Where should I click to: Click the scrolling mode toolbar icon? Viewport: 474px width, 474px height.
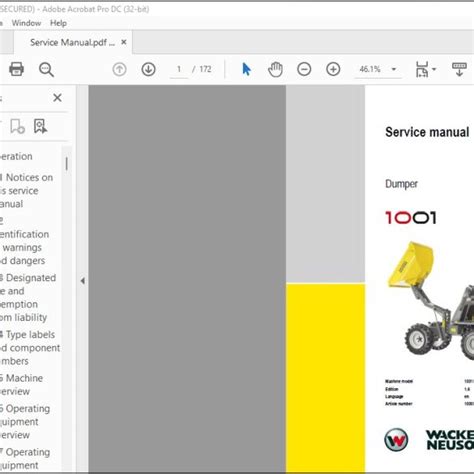(x=459, y=69)
